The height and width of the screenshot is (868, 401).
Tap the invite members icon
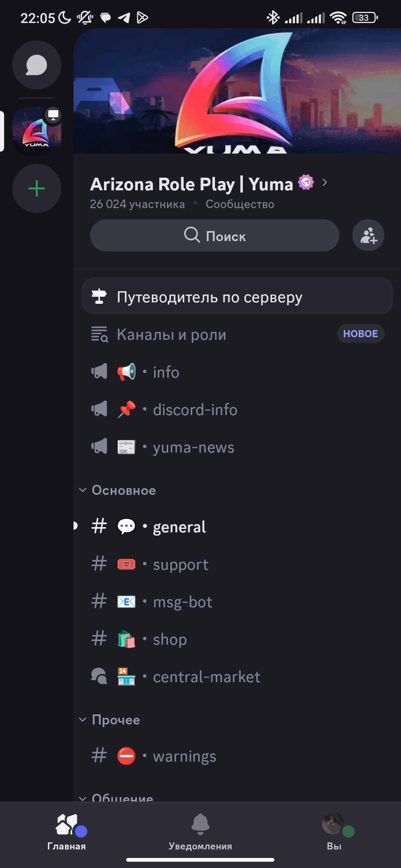368,236
